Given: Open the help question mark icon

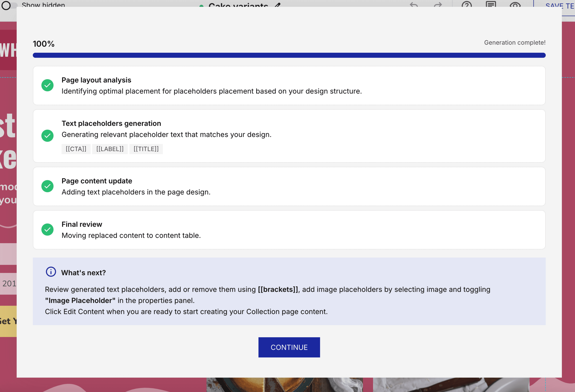Looking at the screenshot, I should click(x=467, y=4).
